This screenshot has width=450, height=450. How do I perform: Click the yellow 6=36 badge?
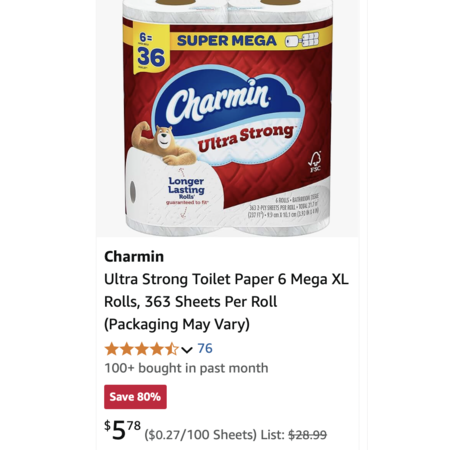(x=150, y=50)
